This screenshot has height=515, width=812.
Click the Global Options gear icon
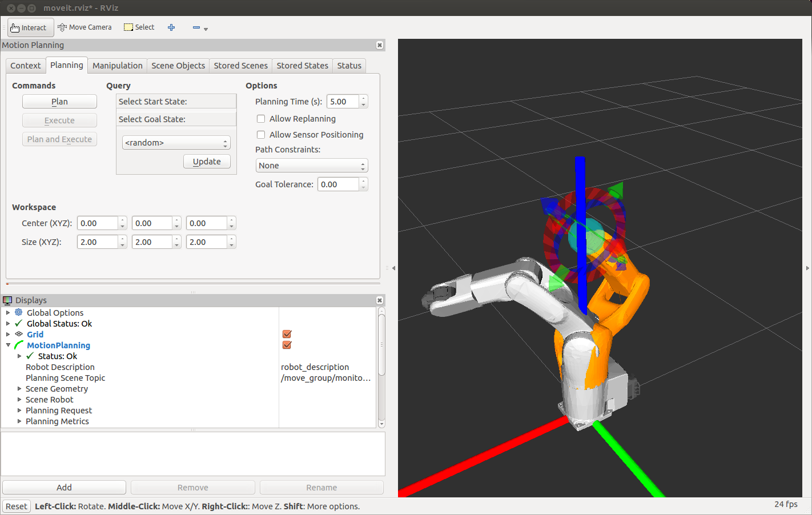tap(19, 312)
